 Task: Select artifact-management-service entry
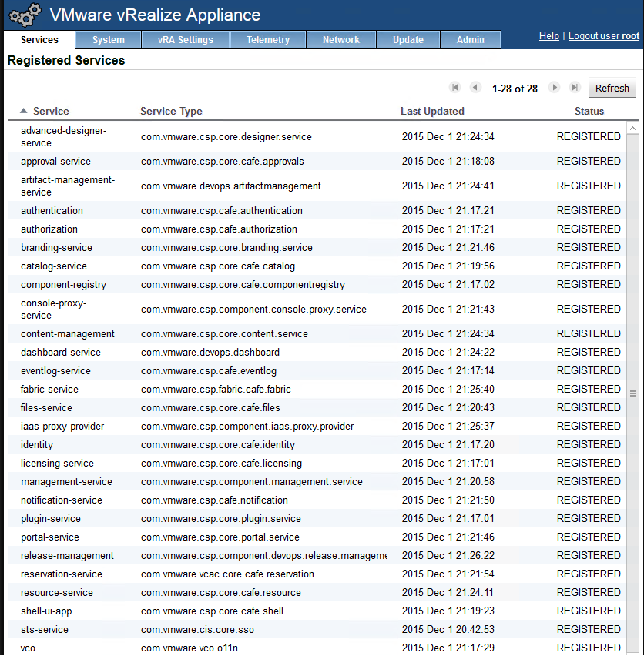click(x=317, y=186)
